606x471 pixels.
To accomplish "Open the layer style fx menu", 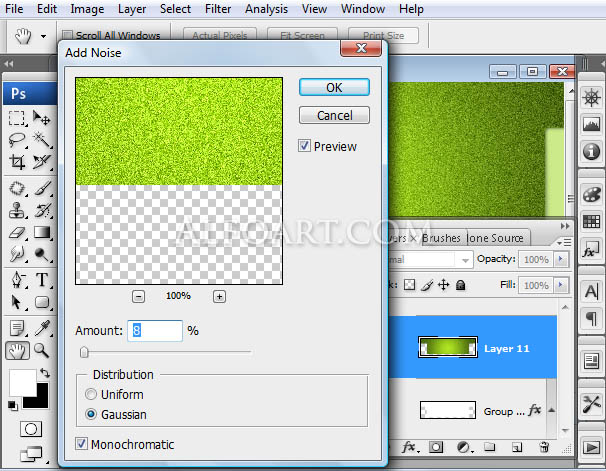I will point(409,447).
